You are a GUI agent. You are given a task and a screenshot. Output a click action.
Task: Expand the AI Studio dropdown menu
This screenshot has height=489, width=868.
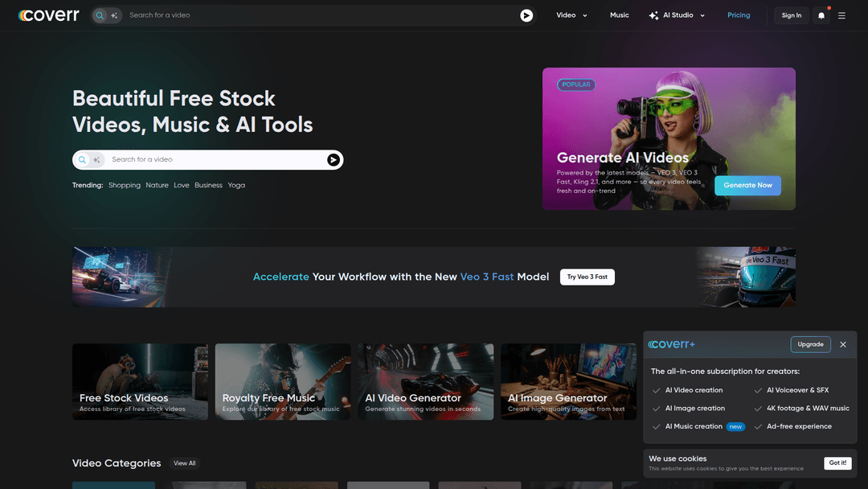[x=677, y=15]
